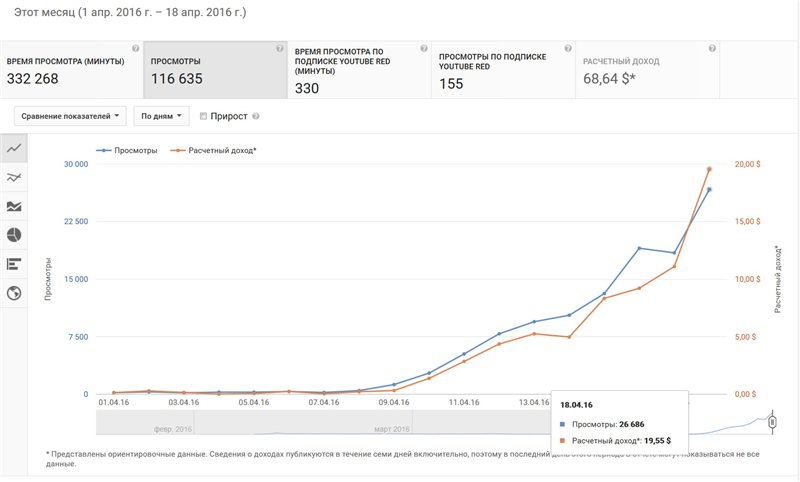
Task: Click the Расчетный доход metric tile
Action: [648, 70]
